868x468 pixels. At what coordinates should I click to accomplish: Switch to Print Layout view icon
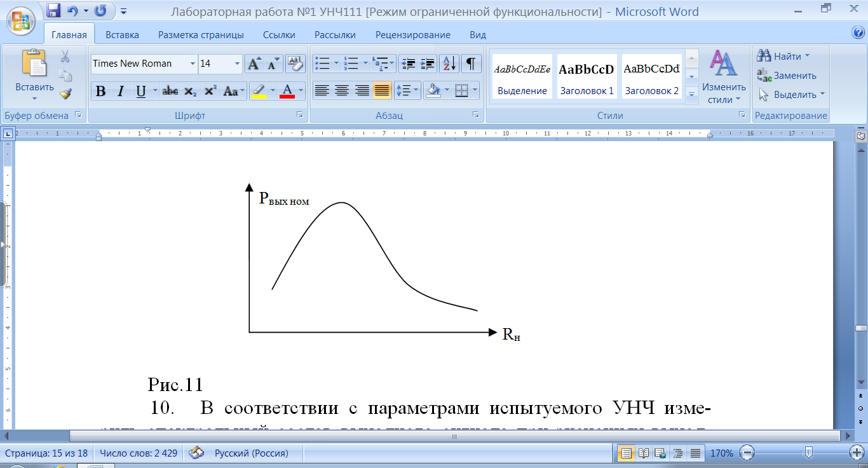(627, 453)
